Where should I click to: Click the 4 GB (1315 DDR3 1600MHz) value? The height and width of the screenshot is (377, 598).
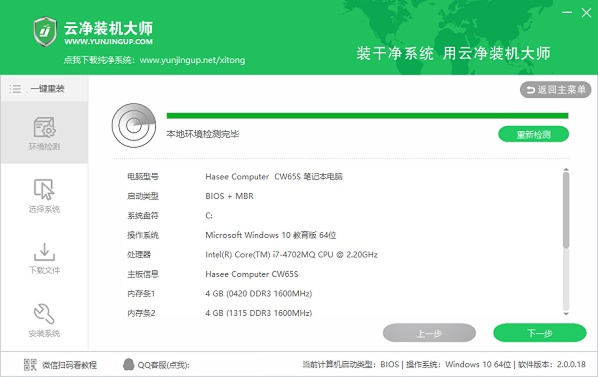coord(259,313)
